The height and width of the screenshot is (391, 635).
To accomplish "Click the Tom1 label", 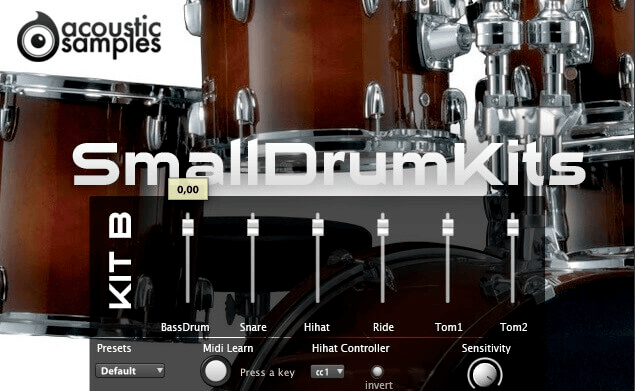I will tap(448, 327).
